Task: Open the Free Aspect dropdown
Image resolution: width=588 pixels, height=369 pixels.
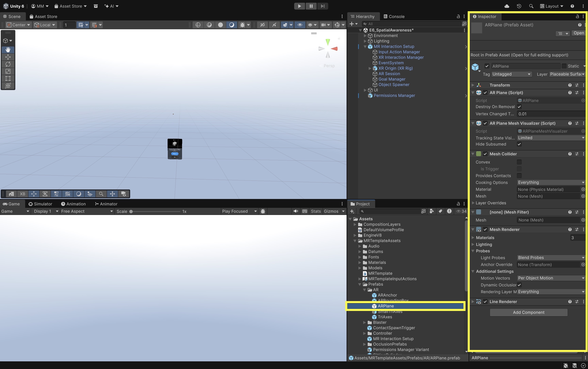Action: [x=87, y=211]
